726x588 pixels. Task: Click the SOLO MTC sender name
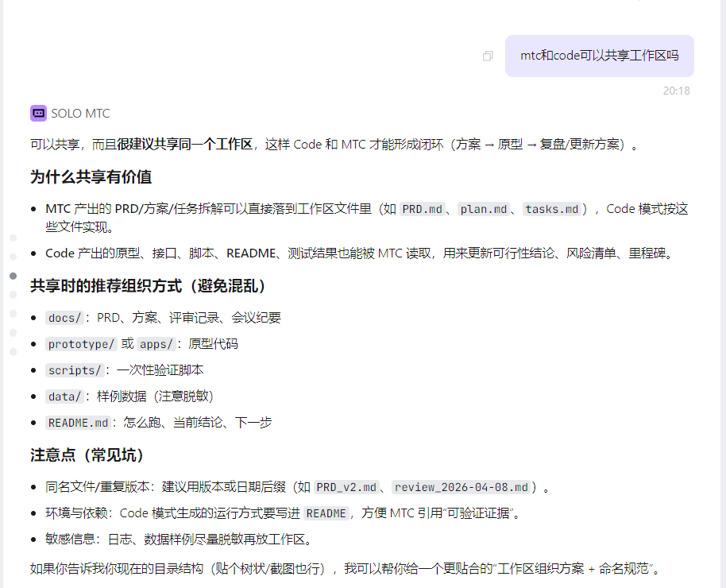click(80, 114)
